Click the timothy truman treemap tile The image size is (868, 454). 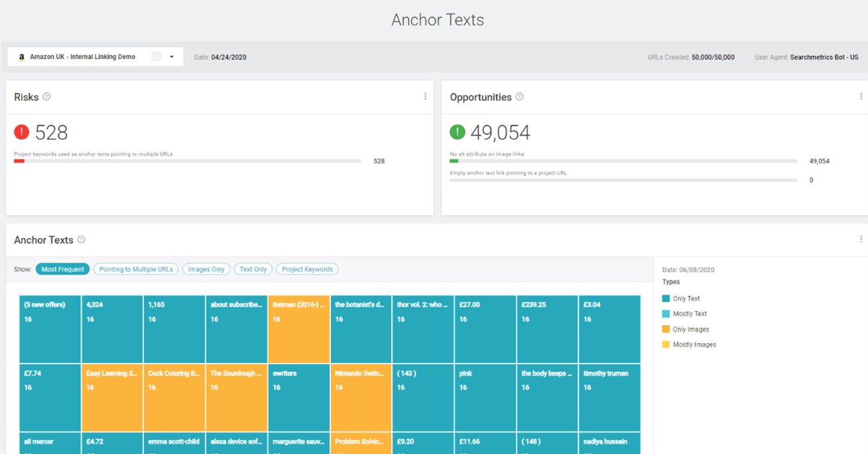610,397
